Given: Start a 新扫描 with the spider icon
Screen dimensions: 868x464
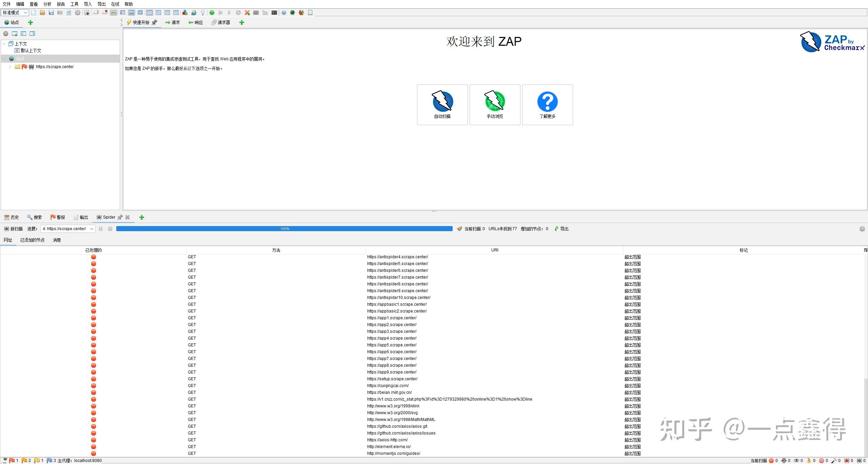Looking at the screenshot, I should click(14, 229).
